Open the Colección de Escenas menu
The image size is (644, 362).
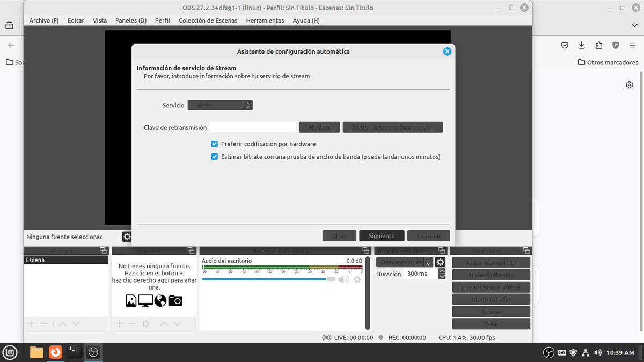point(208,20)
